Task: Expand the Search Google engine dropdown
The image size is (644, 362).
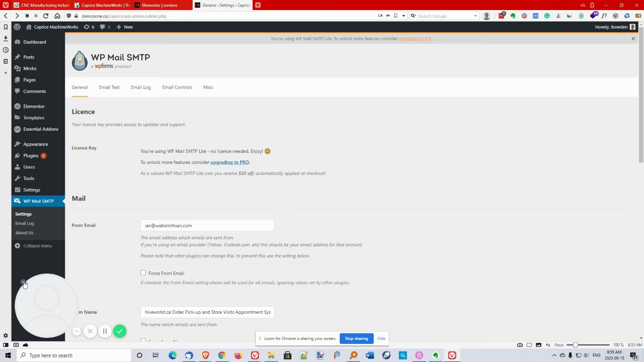Action: [x=475, y=16]
